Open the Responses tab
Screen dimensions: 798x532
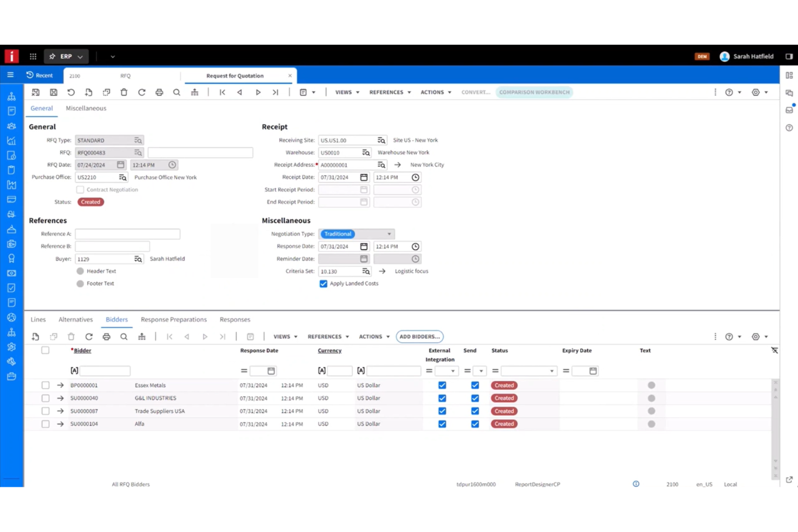point(235,319)
